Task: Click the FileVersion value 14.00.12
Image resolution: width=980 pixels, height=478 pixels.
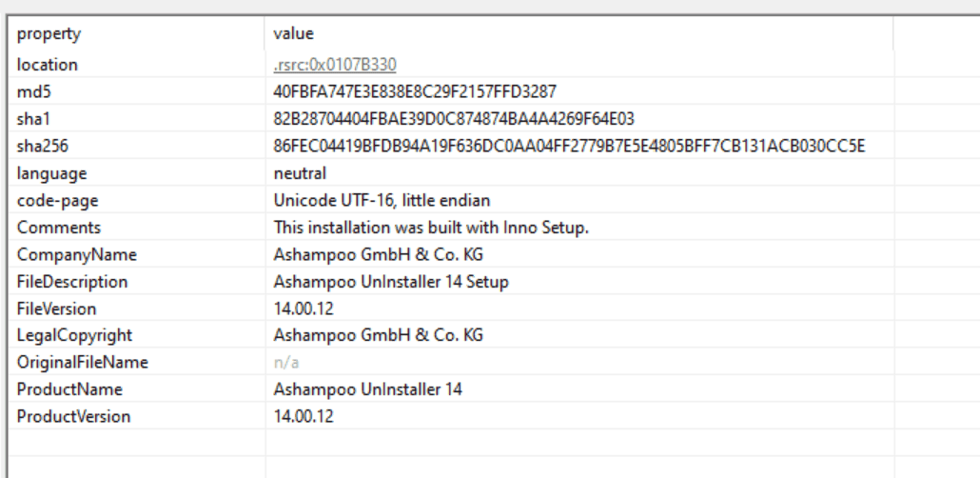Action: coord(304,309)
